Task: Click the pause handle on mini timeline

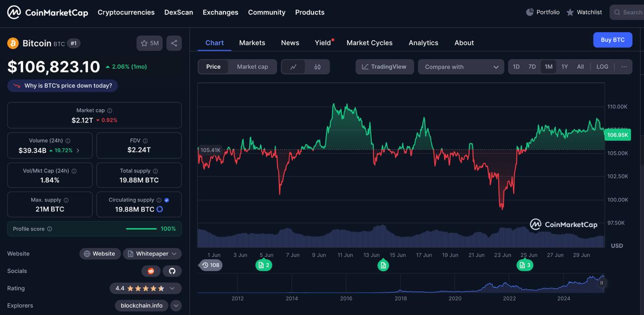Action: (601, 283)
